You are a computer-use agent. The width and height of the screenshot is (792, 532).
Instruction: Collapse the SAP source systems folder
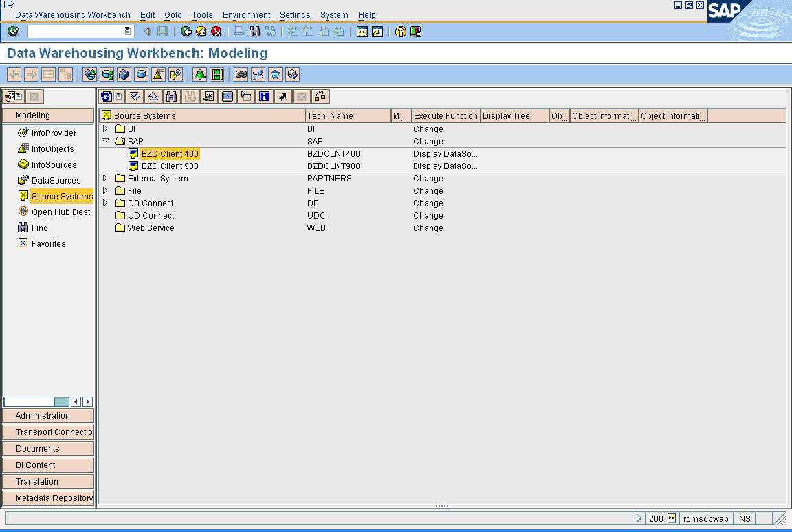[104, 140]
